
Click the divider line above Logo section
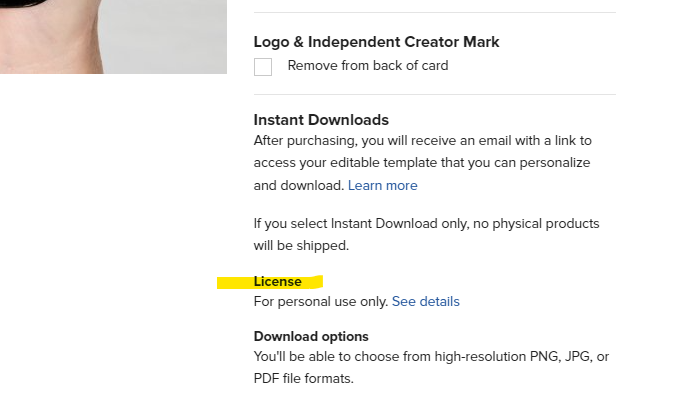click(435, 13)
